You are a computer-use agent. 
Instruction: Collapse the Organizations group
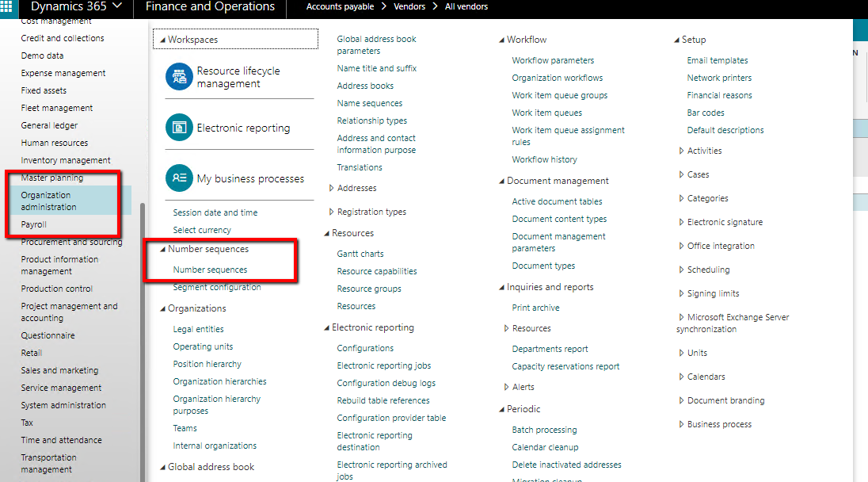coord(163,308)
